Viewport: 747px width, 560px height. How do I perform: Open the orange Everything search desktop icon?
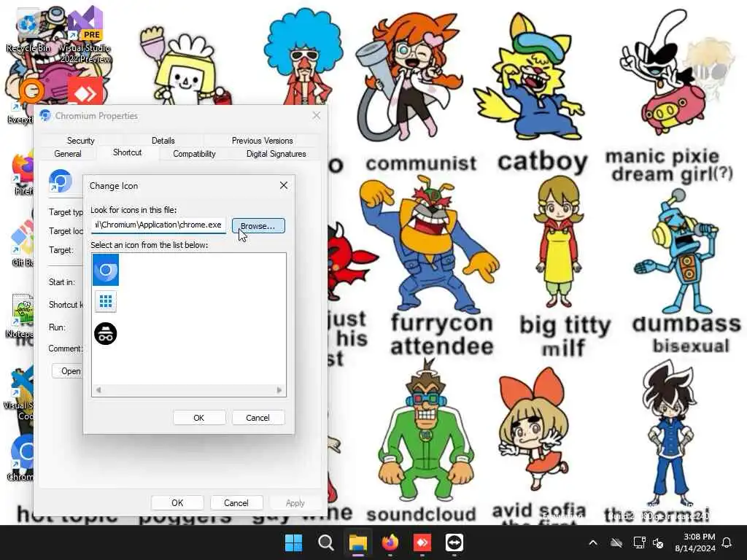(x=23, y=101)
